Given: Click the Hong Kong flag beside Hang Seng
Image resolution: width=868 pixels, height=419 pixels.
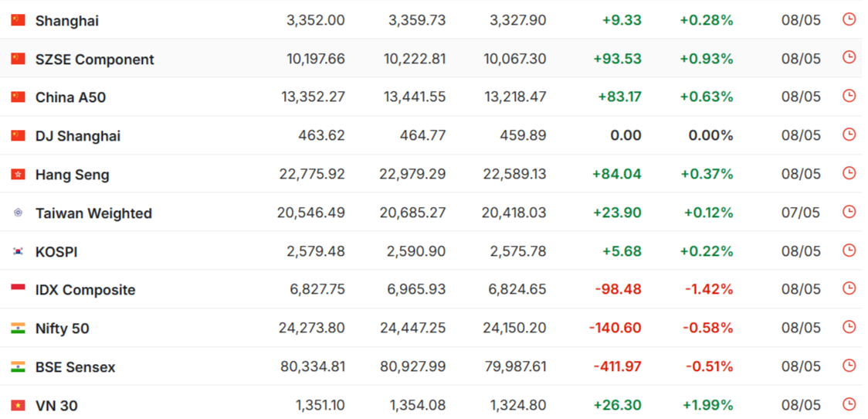Looking at the screenshot, I should (19, 175).
